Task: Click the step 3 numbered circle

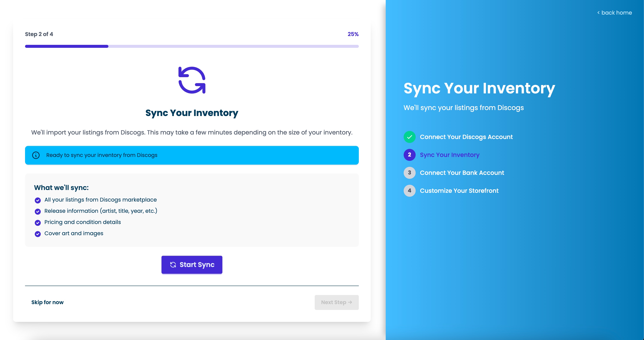Action: click(x=409, y=173)
